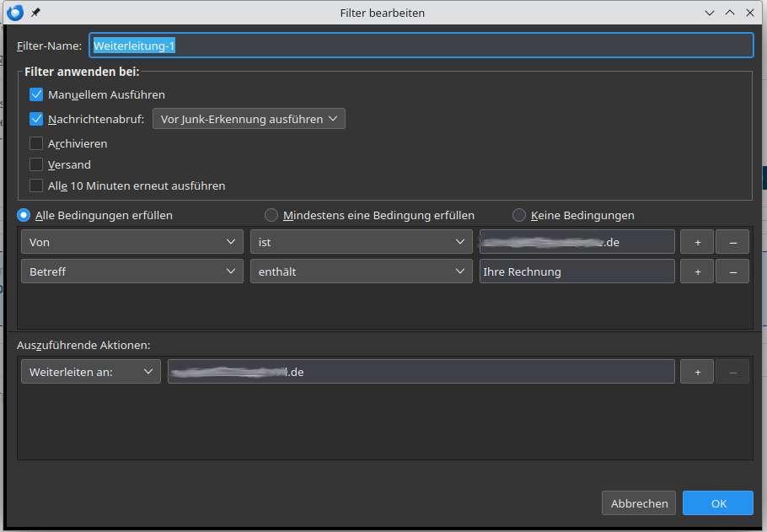Open the Betreff field dropdown
The width and height of the screenshot is (767, 532).
click(x=132, y=271)
